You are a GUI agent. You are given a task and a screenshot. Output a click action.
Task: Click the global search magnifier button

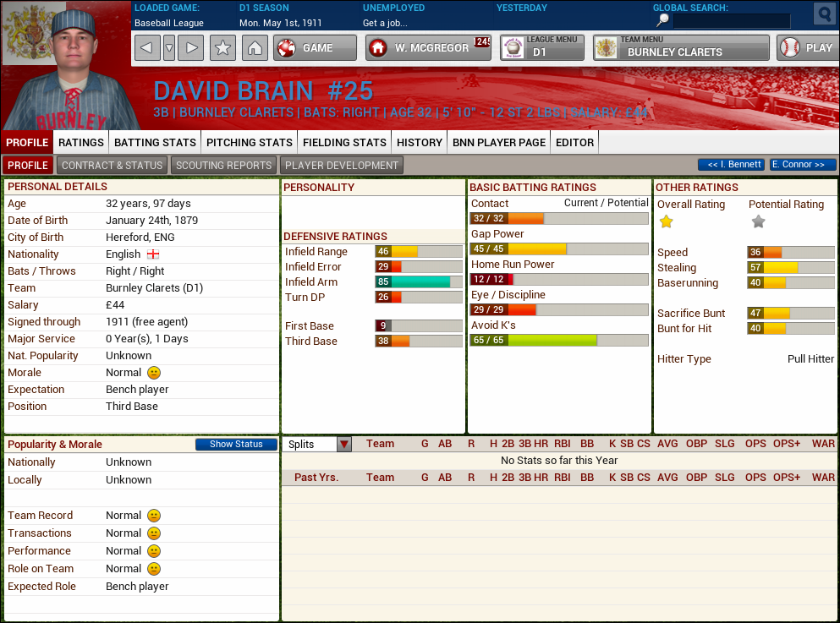point(824,14)
